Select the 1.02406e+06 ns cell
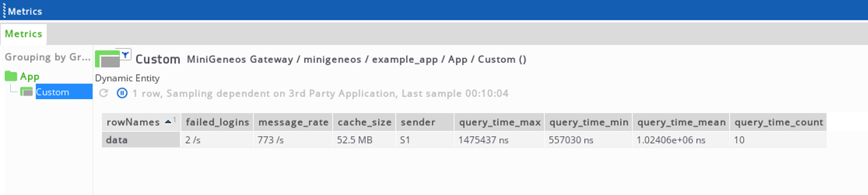The width and height of the screenshot is (868, 195). 681,140
